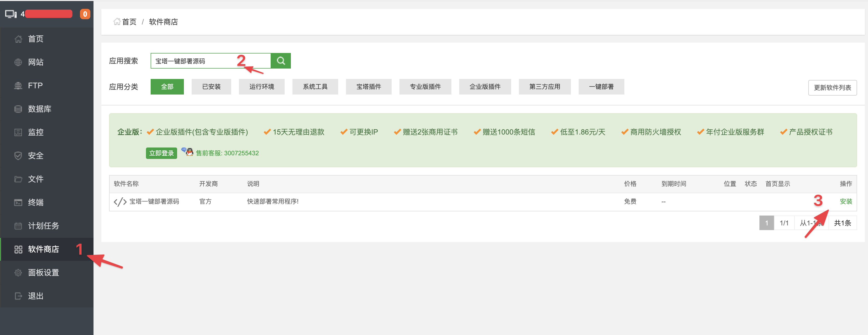Click the 免费 price cell
Image resolution: width=868 pixels, height=335 pixels.
pos(630,202)
